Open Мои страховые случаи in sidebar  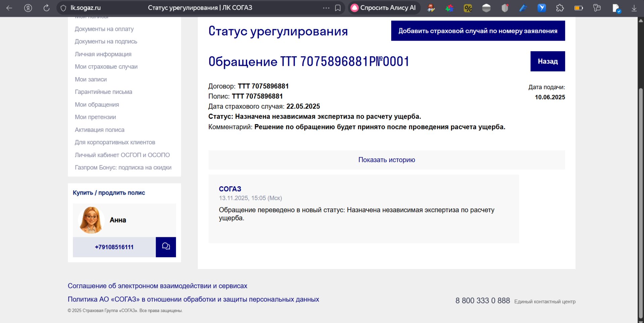tap(106, 67)
